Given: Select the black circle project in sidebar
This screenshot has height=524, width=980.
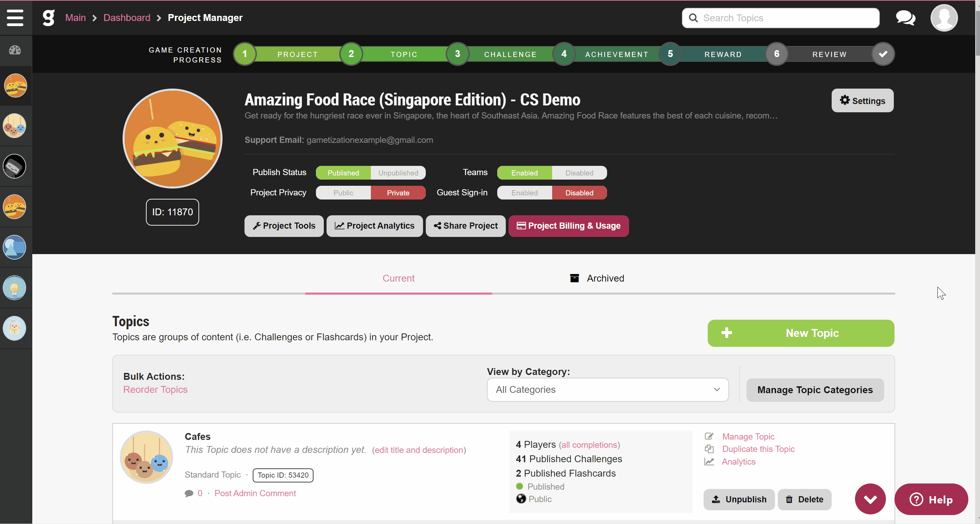Looking at the screenshot, I should [x=15, y=166].
